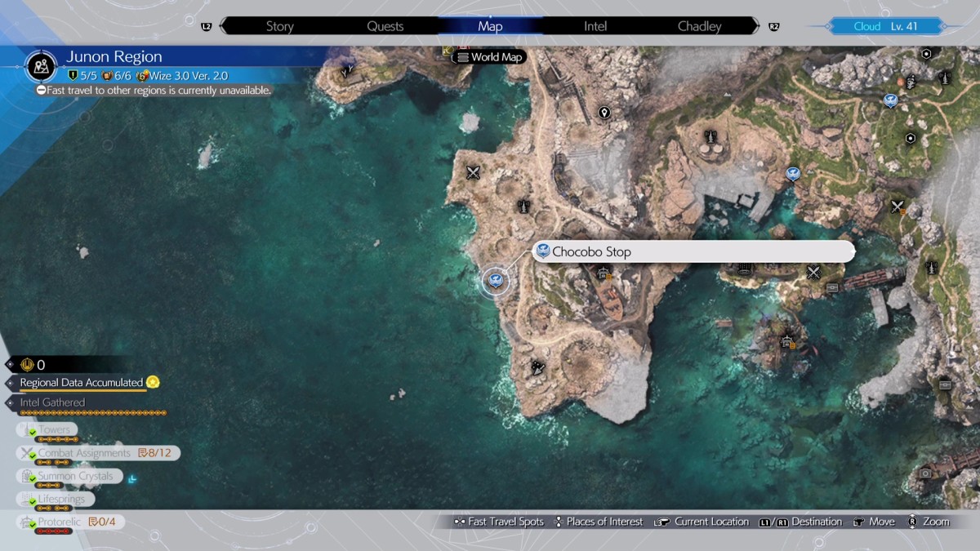The height and width of the screenshot is (551, 980).
Task: Click the Zoom control hint
Action: 929,522
